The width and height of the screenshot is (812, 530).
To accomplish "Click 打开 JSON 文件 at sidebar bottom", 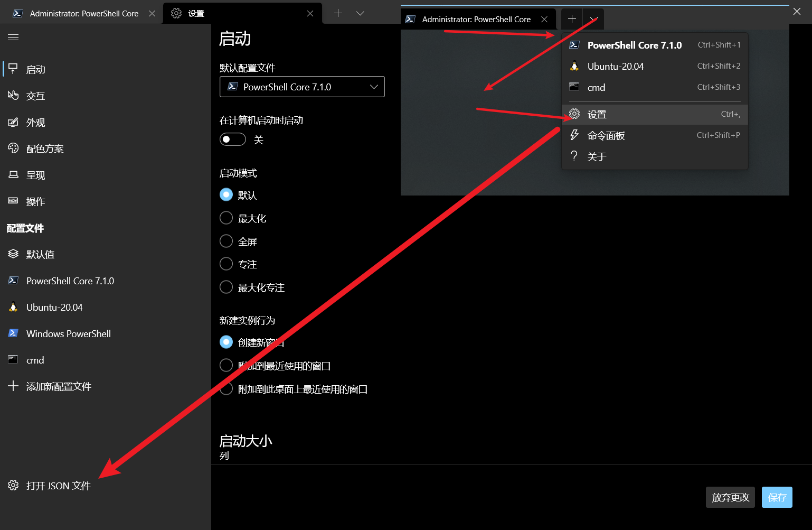I will tap(106, 485).
